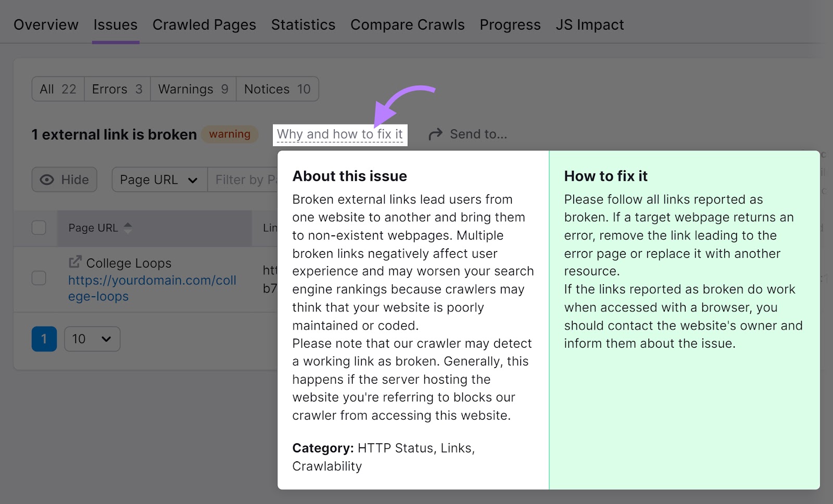833x504 pixels.
Task: Go to the Overview tab
Action: pyautogui.click(x=46, y=24)
